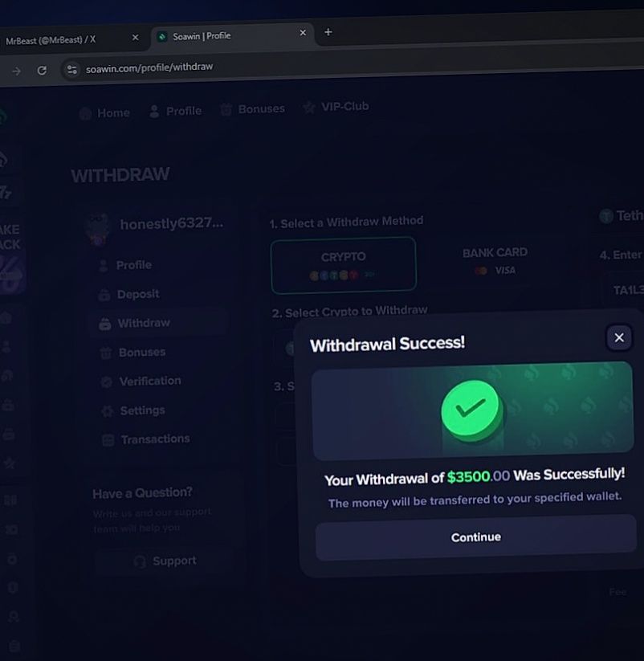Image resolution: width=644 pixels, height=661 pixels.
Task: Choose BANK CARD withdraw method
Action: click(494, 260)
